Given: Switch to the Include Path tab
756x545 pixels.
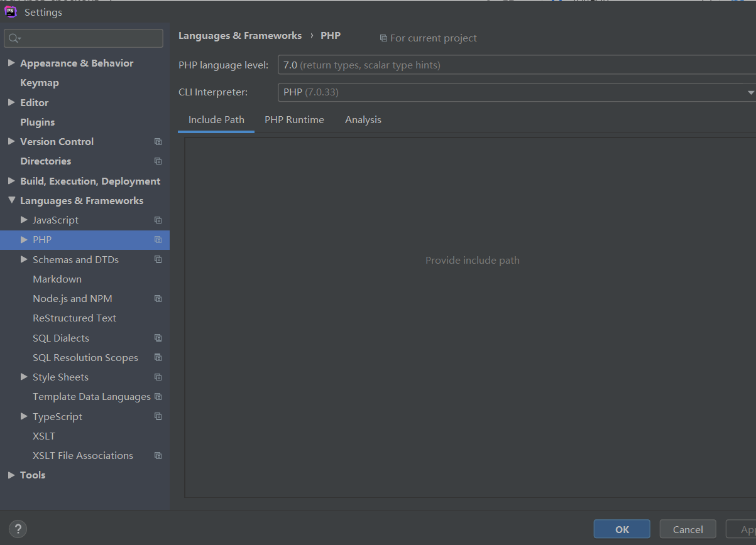Looking at the screenshot, I should pyautogui.click(x=216, y=119).
